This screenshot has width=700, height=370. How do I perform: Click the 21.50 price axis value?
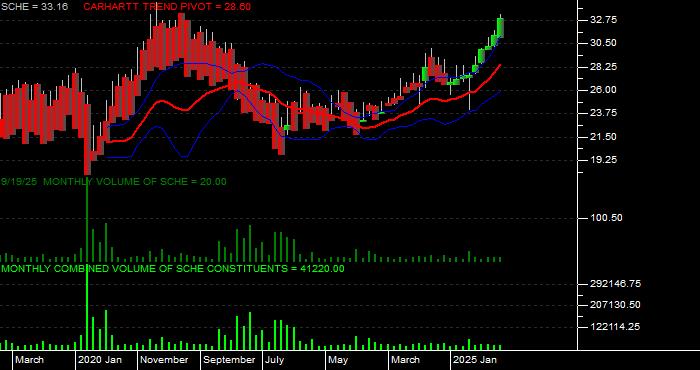point(603,137)
